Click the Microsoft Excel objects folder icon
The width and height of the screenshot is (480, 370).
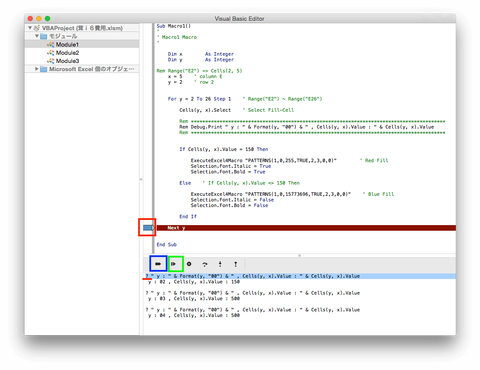(44, 69)
